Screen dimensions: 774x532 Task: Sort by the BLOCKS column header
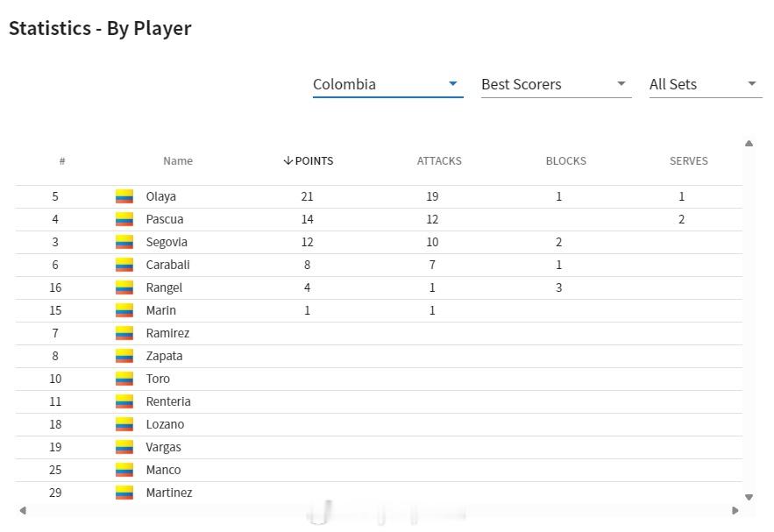566,161
